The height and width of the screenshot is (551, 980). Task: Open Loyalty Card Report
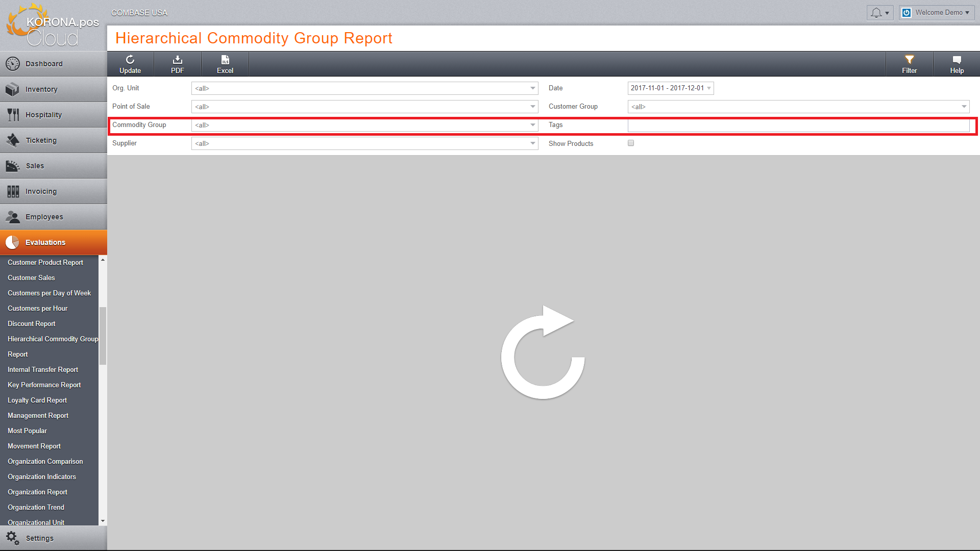pos(37,400)
